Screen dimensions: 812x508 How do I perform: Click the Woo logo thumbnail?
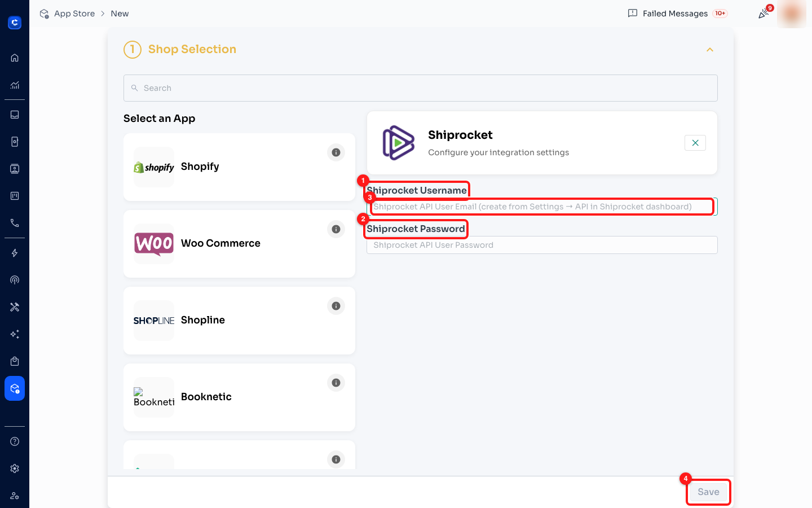154,244
